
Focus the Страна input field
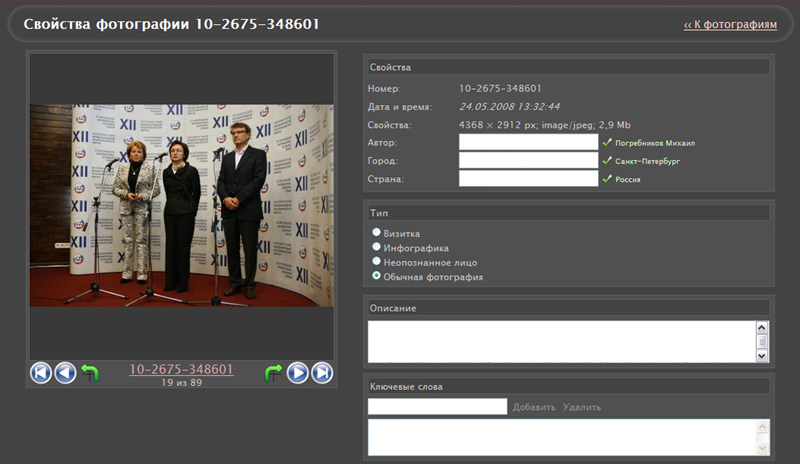point(528,179)
